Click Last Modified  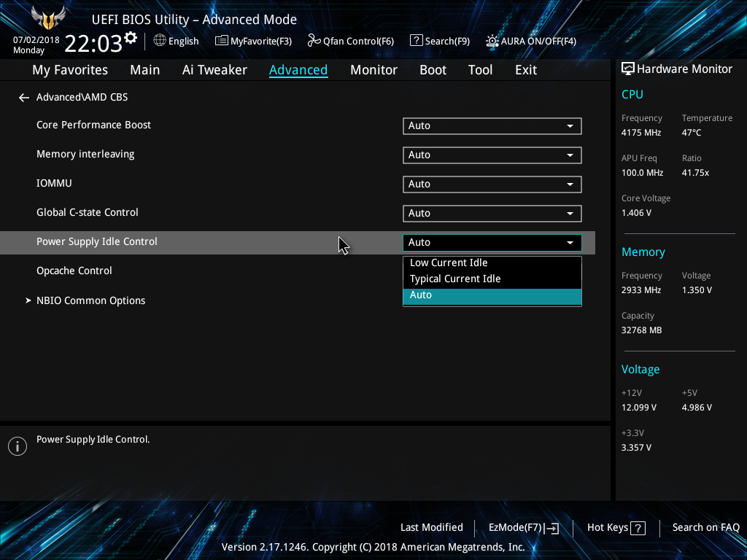pyautogui.click(x=432, y=528)
